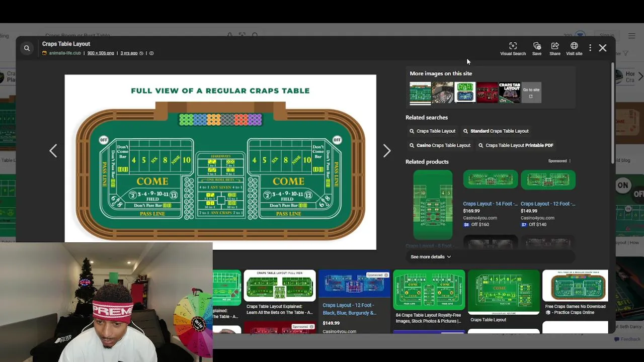Open Visual Search for this image

tap(513, 49)
